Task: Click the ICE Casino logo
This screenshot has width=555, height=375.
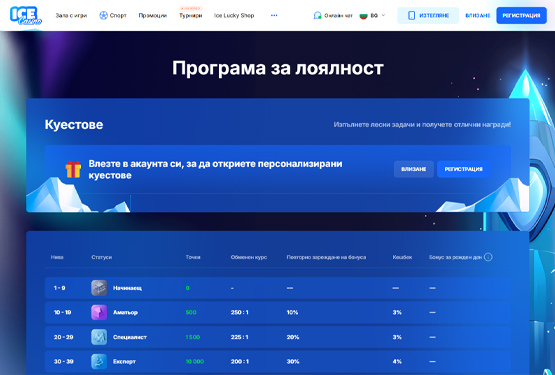Action: 26,15
